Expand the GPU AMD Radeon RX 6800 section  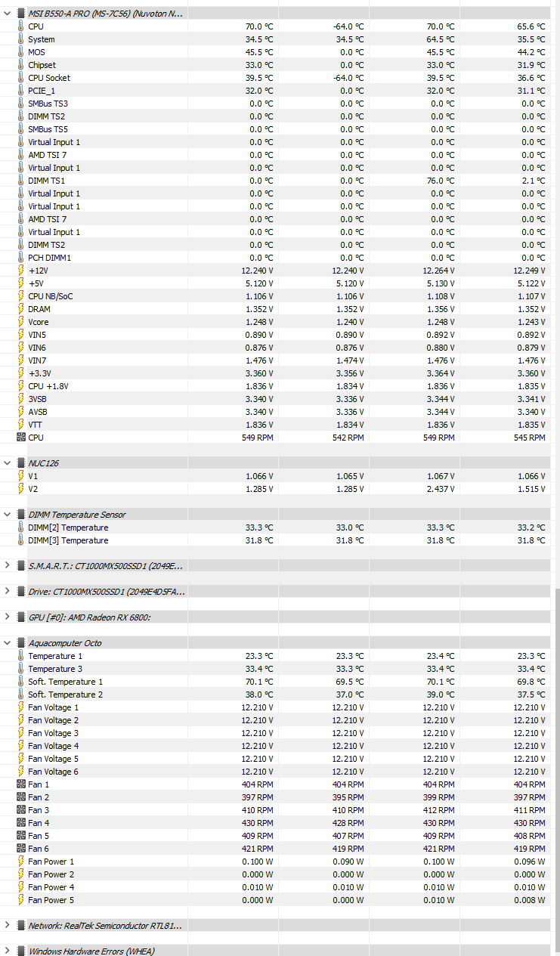8,617
